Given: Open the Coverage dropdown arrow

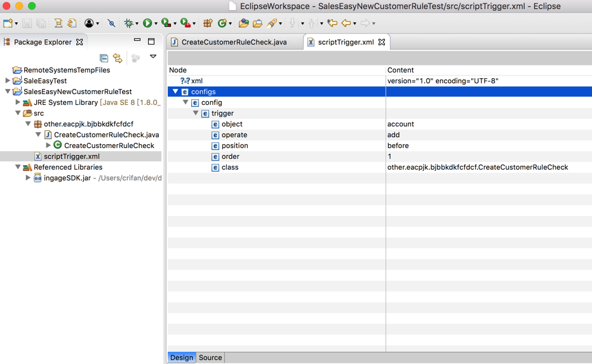Looking at the screenshot, I should coord(175,24).
